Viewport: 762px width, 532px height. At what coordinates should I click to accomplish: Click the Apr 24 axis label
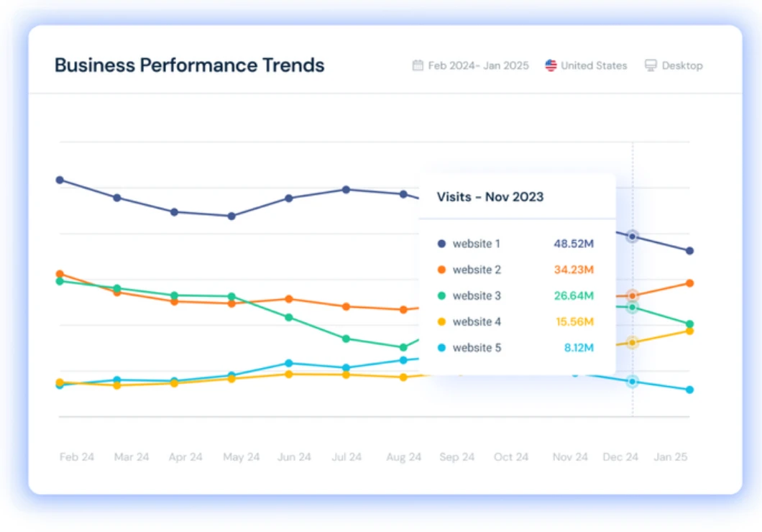pos(185,457)
